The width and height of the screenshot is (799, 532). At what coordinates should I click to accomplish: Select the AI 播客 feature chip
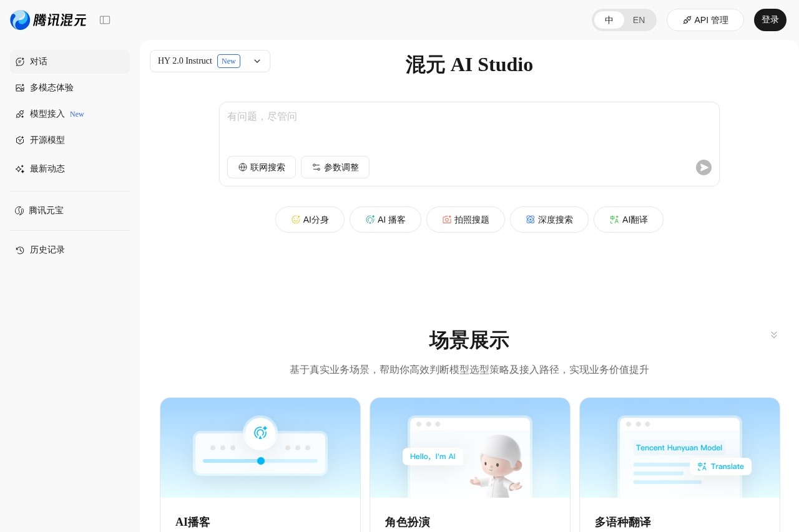385,220
